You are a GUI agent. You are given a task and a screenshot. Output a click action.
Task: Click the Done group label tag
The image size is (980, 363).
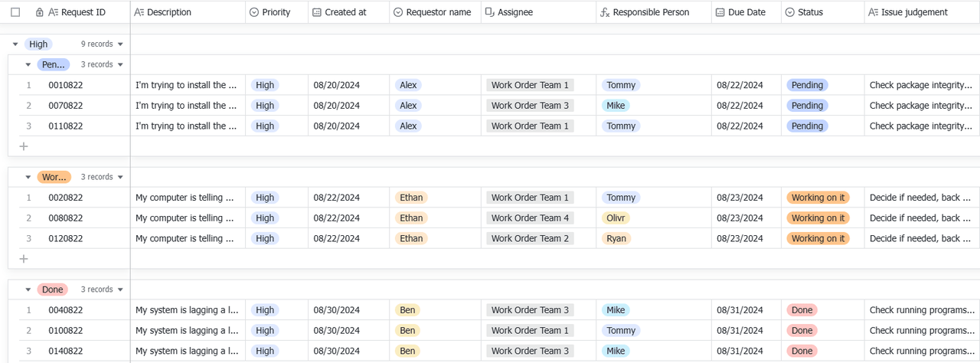pyautogui.click(x=53, y=289)
